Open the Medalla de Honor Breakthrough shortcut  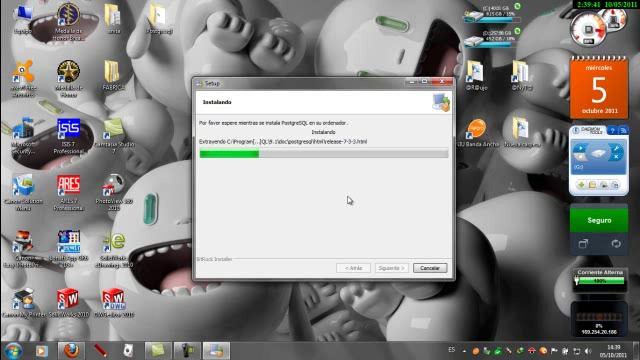click(68, 22)
